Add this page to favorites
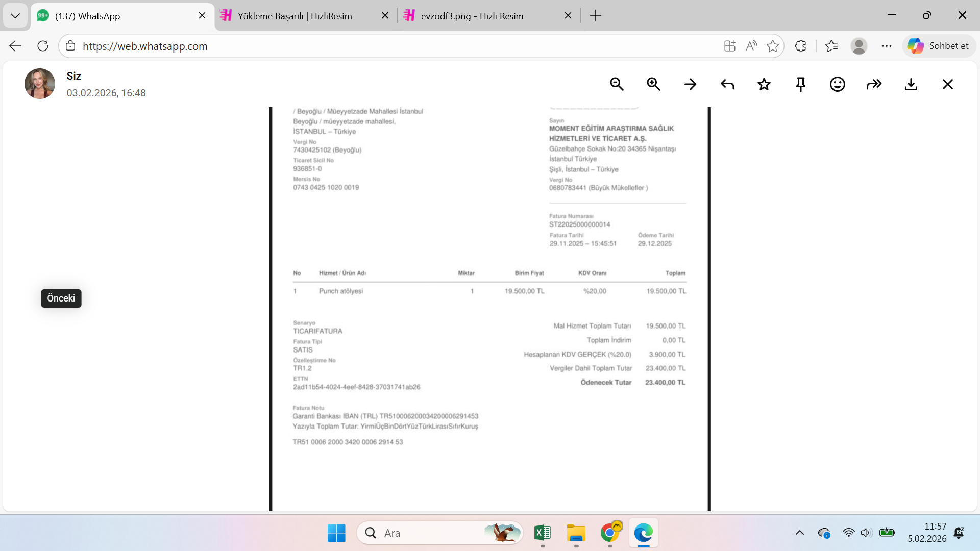The image size is (980, 551). [x=773, y=46]
